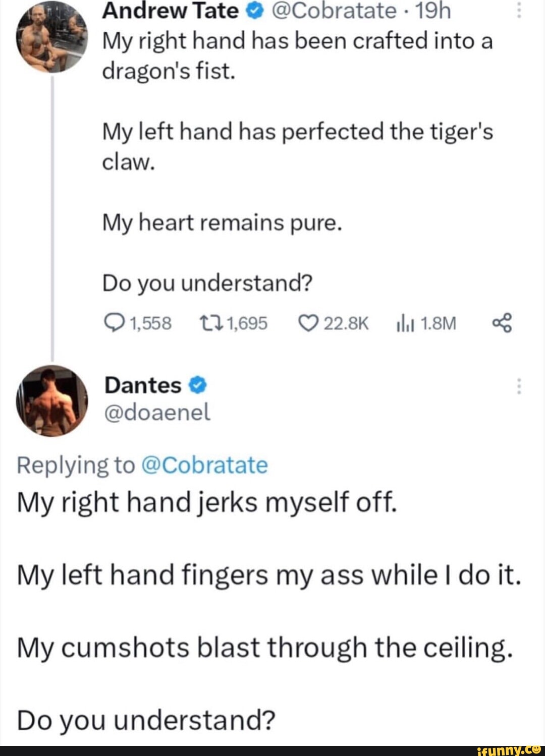Open the more options menu on Dantes' reply
545x756 pixels.
(x=518, y=386)
